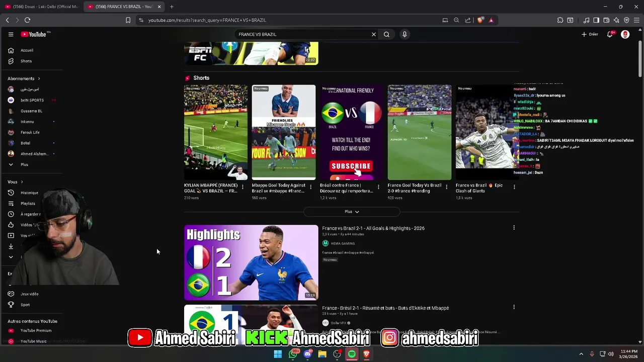Open Brave playlist music note icon
Screen dimensions: 644x362
586,20
